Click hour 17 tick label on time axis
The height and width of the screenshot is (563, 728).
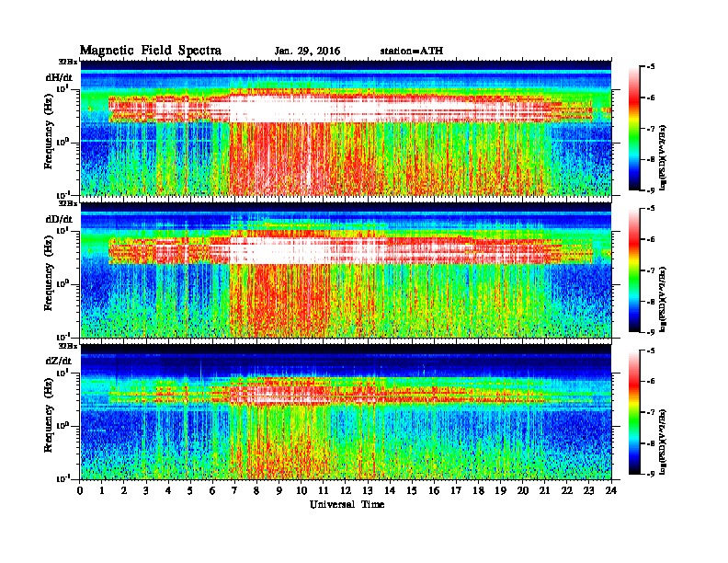[457, 490]
